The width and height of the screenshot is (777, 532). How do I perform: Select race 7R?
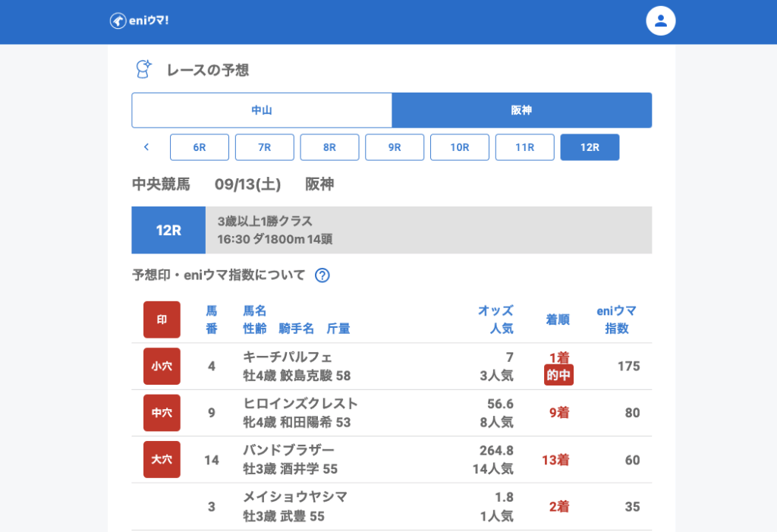[265, 147]
